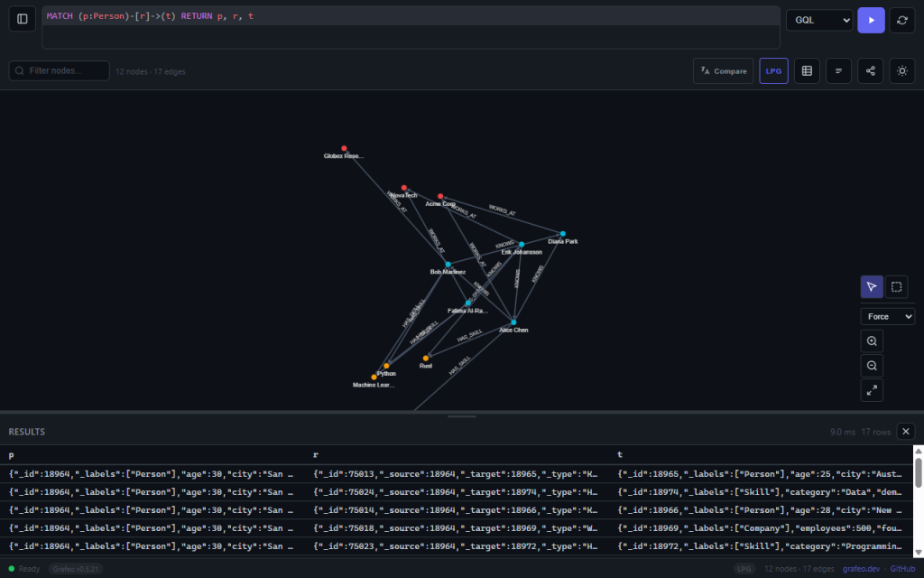
Task: Toggle the left sidebar panel
Action: [x=22, y=18]
